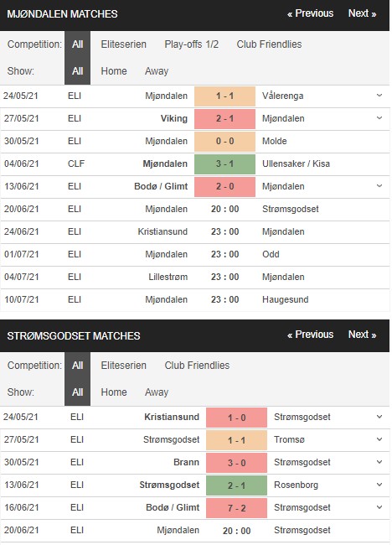
Task: Go to Previous Mjøndalen matches
Action: (310, 13)
